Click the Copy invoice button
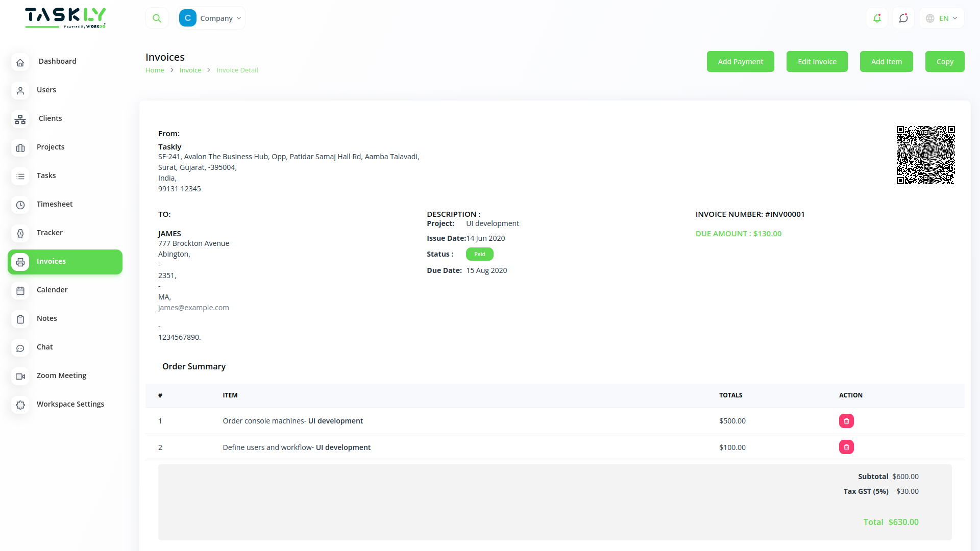This screenshot has height=551, width=980. click(x=944, y=62)
